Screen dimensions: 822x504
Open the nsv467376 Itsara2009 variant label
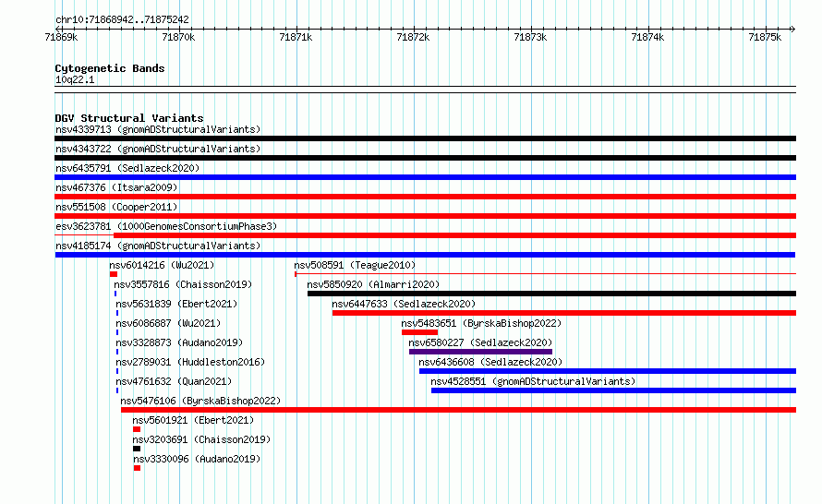[x=116, y=187]
